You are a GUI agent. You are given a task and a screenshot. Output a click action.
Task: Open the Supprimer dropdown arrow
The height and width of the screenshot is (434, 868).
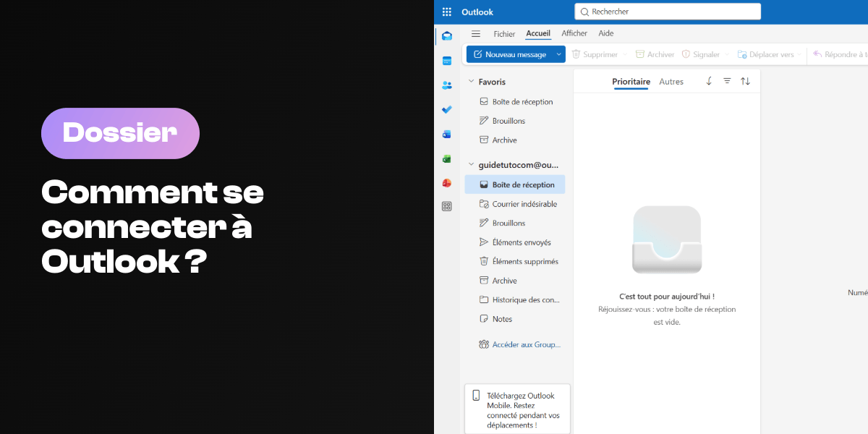click(x=625, y=54)
